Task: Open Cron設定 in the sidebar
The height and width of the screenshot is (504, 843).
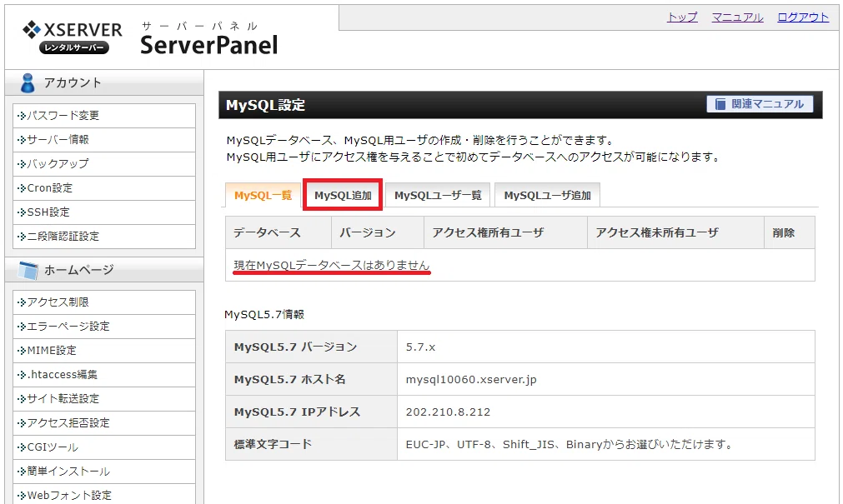Action: [104, 188]
